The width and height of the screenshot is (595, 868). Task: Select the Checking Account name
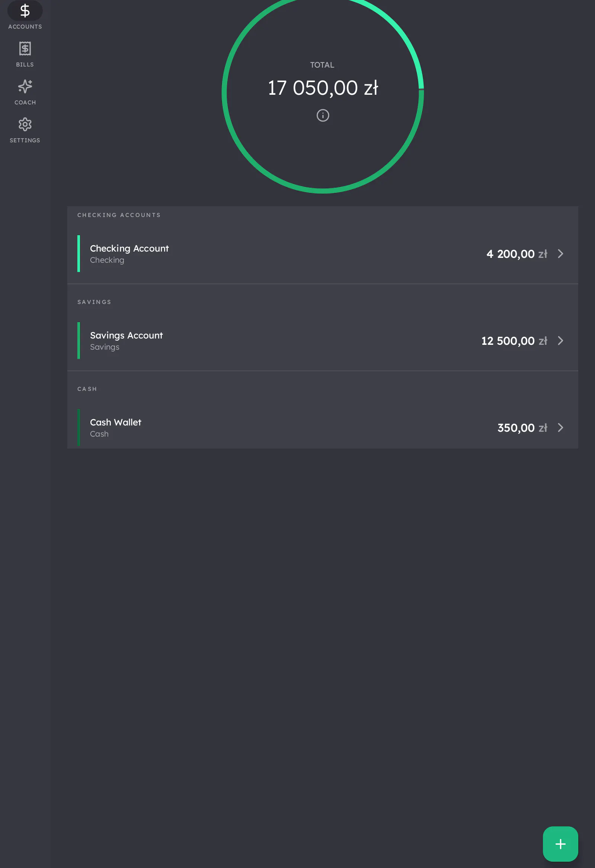pos(129,248)
